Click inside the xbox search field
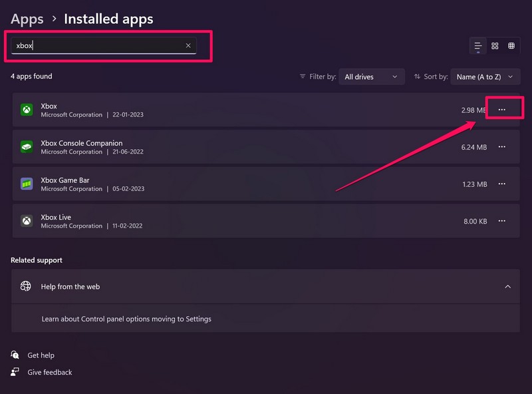The width and height of the screenshot is (532, 394). (x=100, y=45)
